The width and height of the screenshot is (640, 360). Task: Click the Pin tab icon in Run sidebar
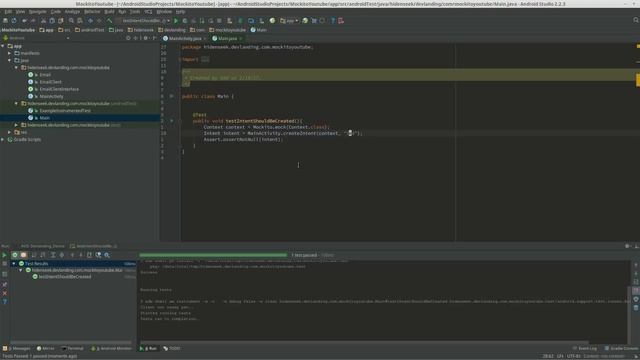[x=4, y=284]
